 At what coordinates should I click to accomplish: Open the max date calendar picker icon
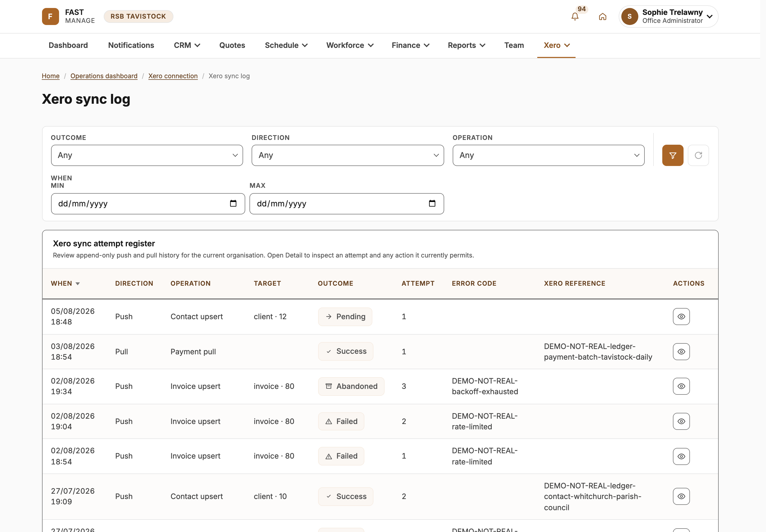pos(432,203)
